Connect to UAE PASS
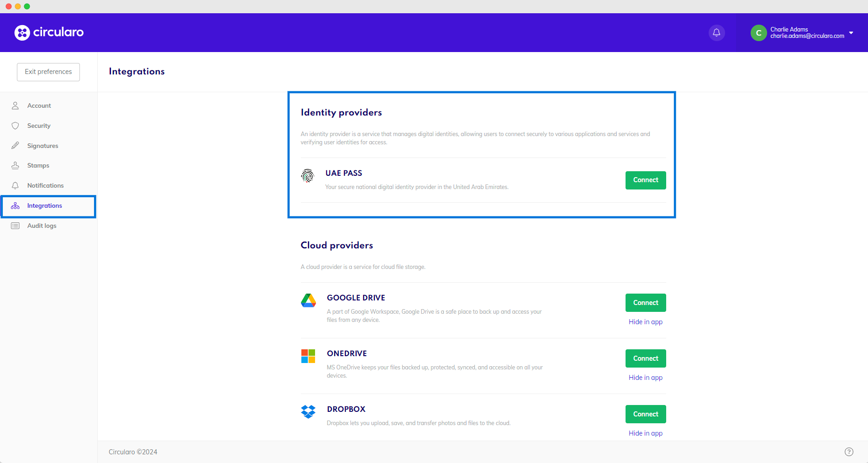 [645, 180]
